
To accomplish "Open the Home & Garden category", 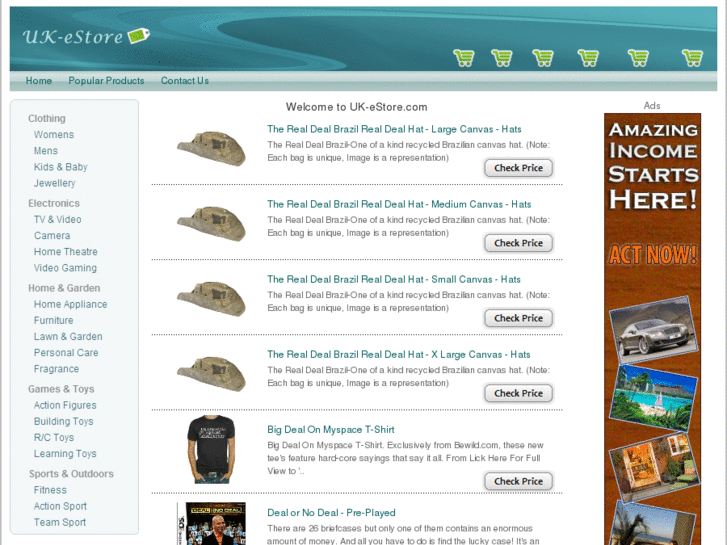I will click(64, 288).
